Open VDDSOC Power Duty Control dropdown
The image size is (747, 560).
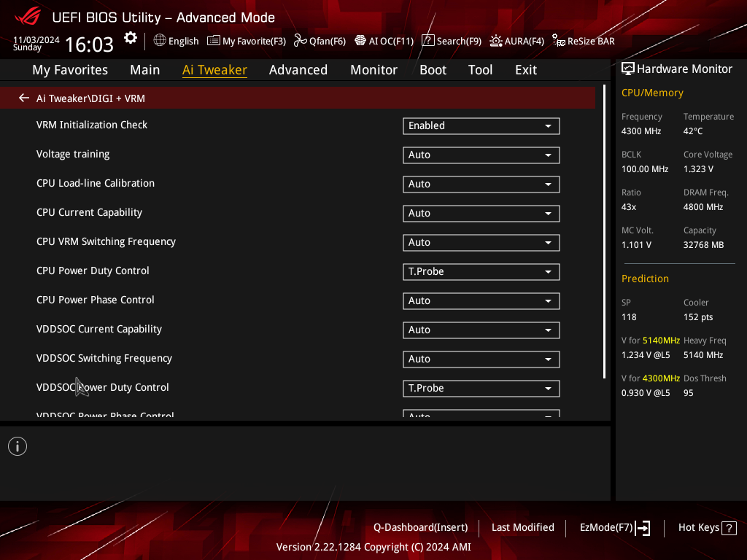(x=481, y=388)
